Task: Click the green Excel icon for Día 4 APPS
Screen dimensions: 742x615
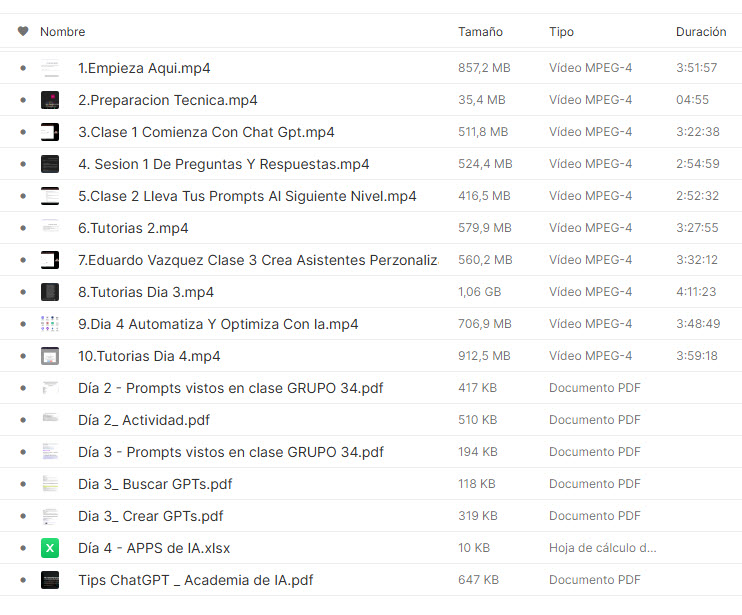Action: [x=50, y=548]
